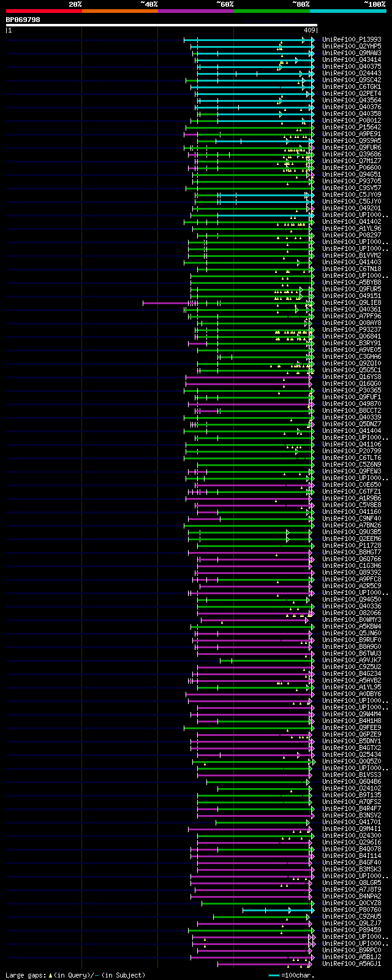Click hit label UniRef100_C5Z6N9
392x980 pixels.
[x=352, y=465]
